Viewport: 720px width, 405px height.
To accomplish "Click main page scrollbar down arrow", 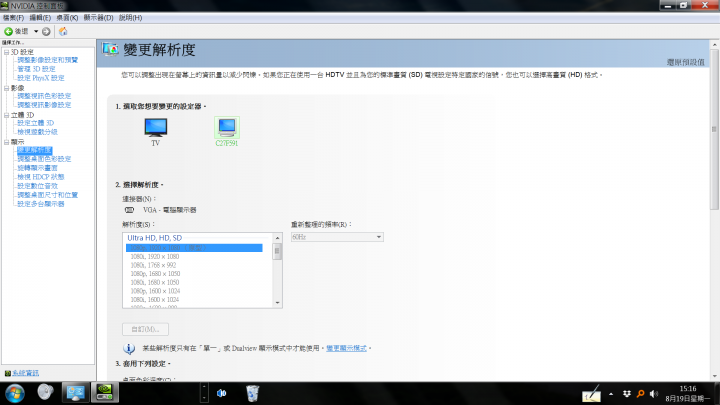I will (714, 377).
